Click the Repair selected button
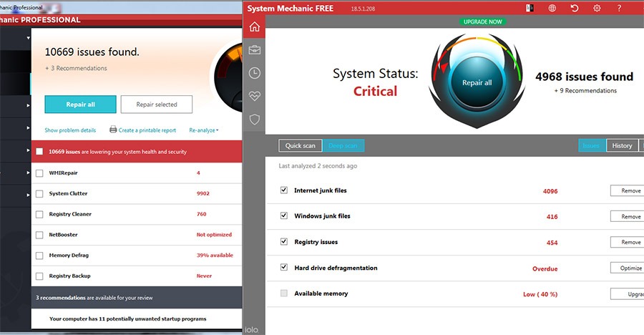 (157, 105)
